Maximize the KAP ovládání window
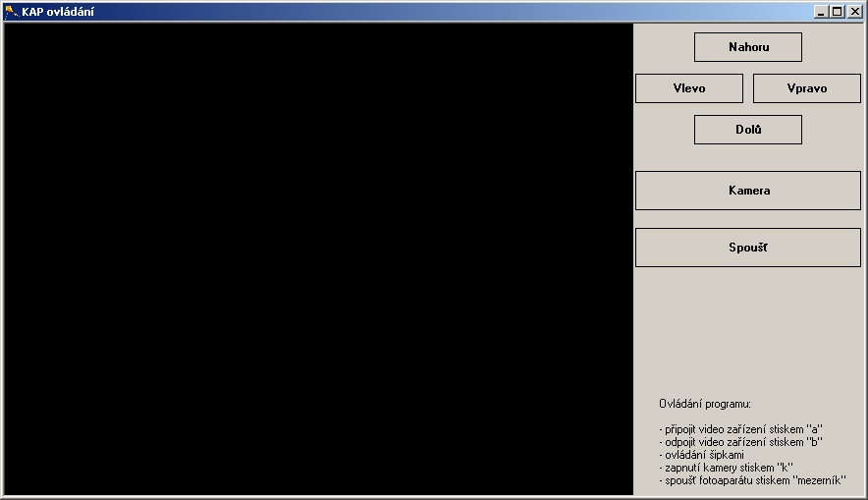The width and height of the screenshot is (868, 500). [837, 12]
